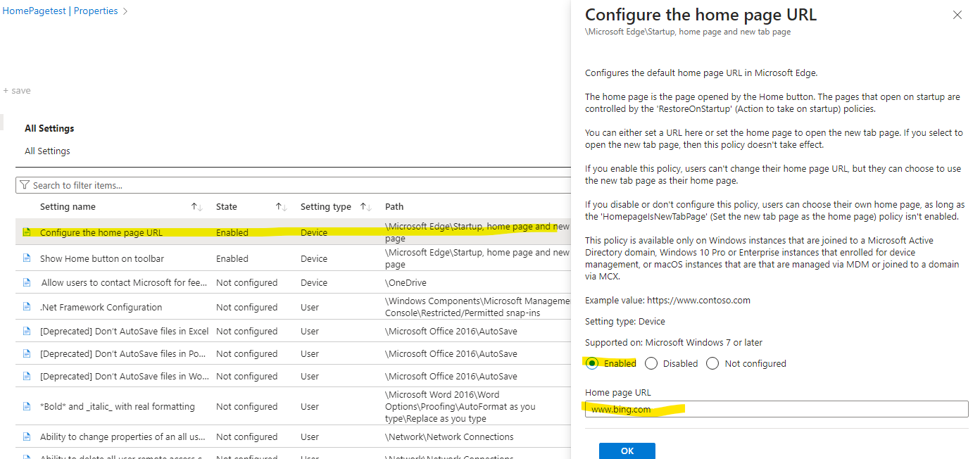Viewport: 980px width, 459px height.
Task: Open Properties breadcrumb link
Action: [96, 11]
